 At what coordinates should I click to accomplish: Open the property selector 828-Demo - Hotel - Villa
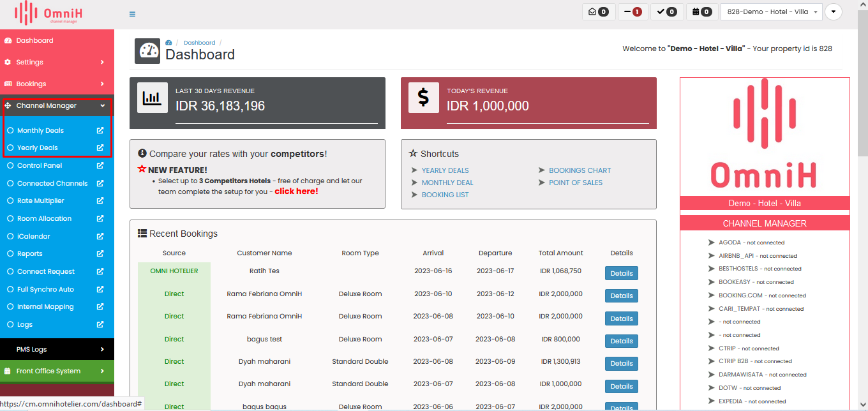(771, 11)
